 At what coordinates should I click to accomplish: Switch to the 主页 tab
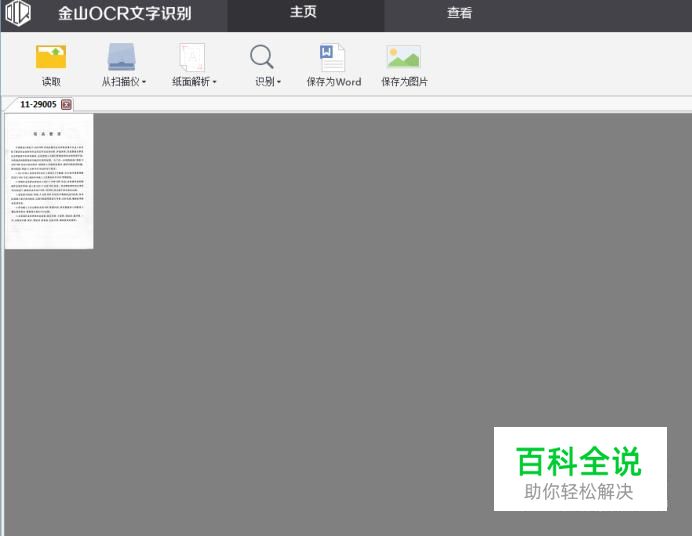coord(305,15)
